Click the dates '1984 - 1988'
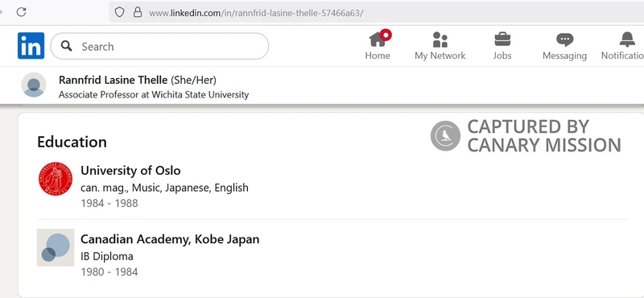This screenshot has height=298, width=644. [109, 203]
